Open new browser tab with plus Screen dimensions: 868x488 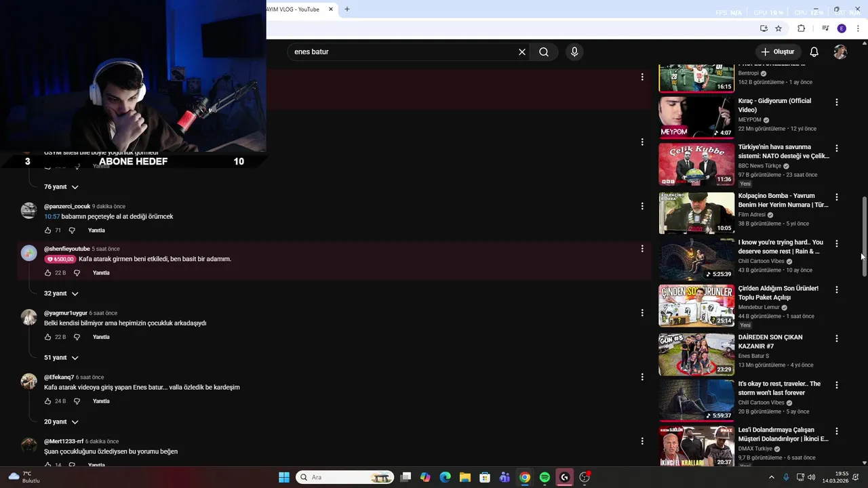tap(347, 9)
